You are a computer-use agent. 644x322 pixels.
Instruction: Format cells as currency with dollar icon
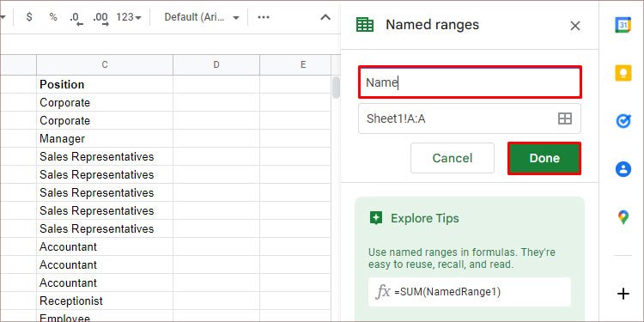pyautogui.click(x=28, y=17)
